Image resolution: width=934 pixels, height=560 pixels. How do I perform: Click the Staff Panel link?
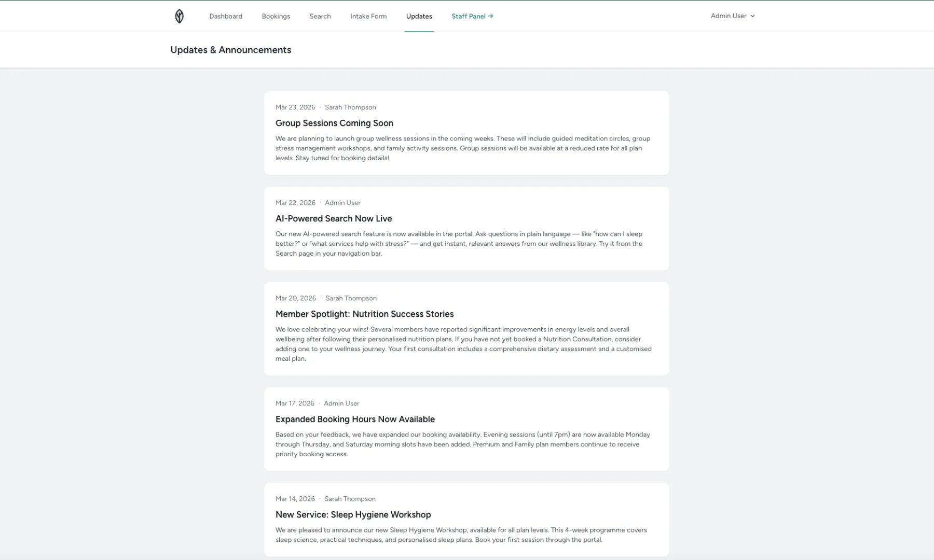(x=469, y=16)
